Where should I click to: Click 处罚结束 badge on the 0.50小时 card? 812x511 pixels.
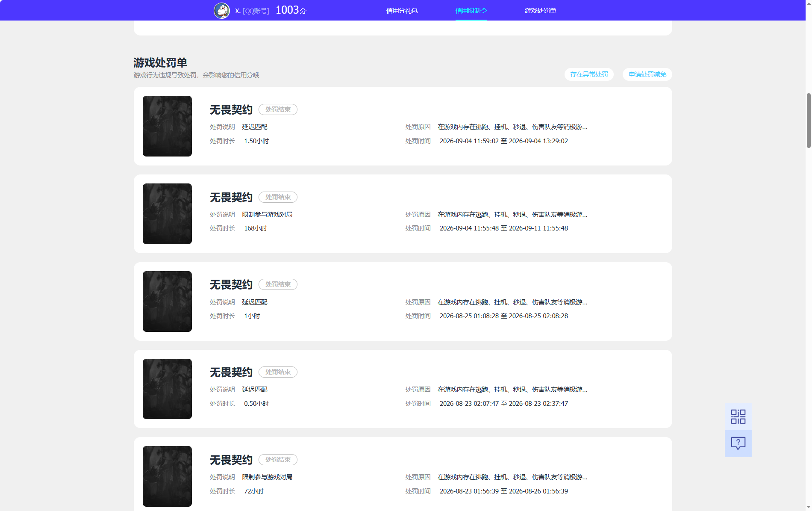coord(278,372)
